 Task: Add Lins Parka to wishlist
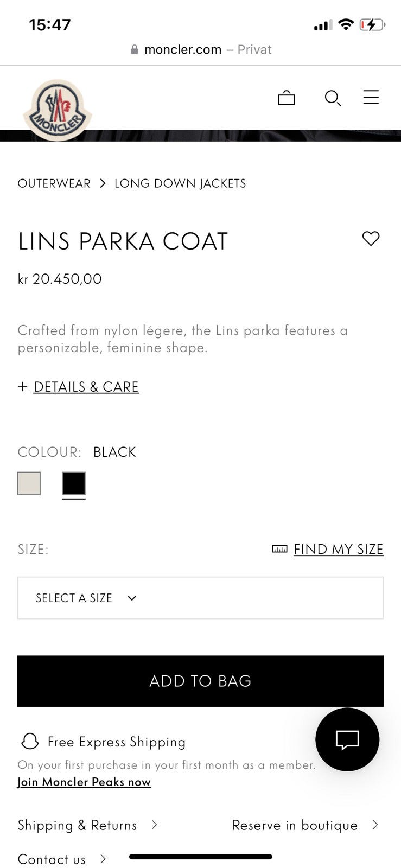[371, 238]
